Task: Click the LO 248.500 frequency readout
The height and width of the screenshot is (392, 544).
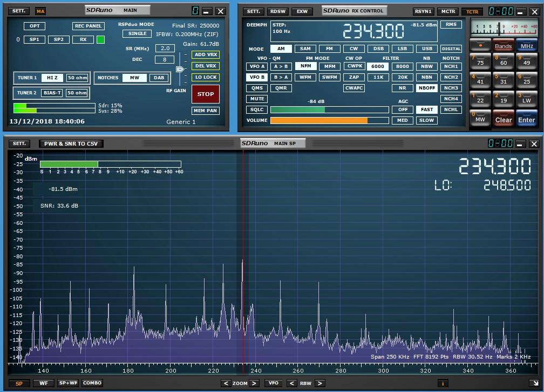Action: [x=482, y=185]
